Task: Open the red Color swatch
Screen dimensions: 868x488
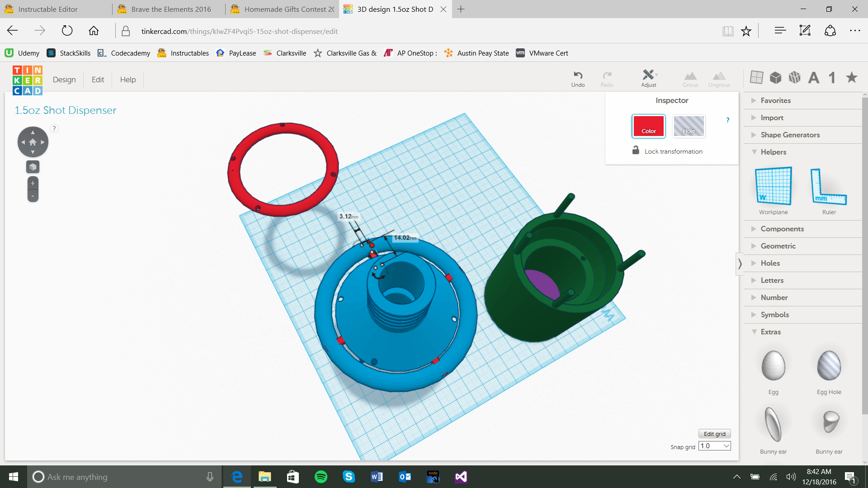Action: click(648, 126)
